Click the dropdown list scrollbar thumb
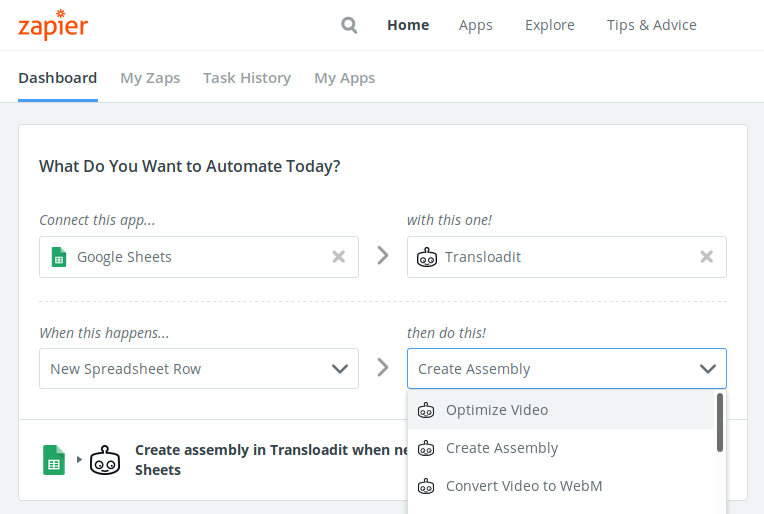 (x=720, y=422)
